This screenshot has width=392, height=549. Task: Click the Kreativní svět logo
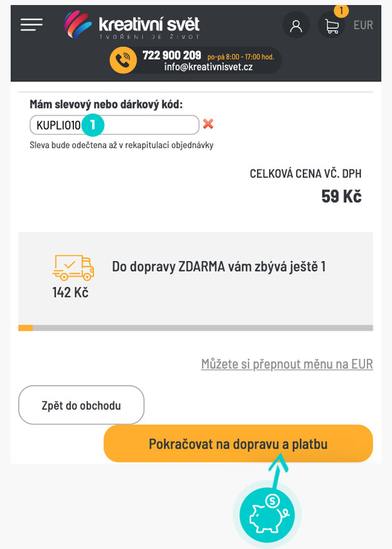tap(132, 26)
